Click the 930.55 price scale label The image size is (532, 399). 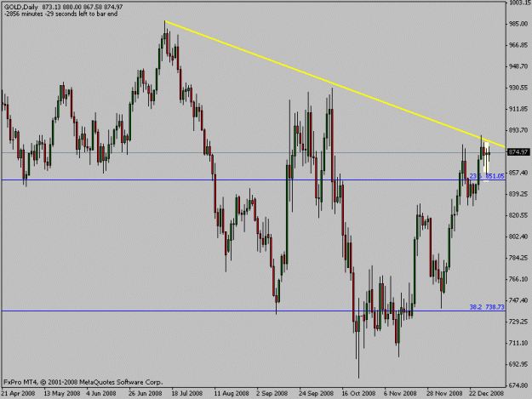click(x=518, y=88)
